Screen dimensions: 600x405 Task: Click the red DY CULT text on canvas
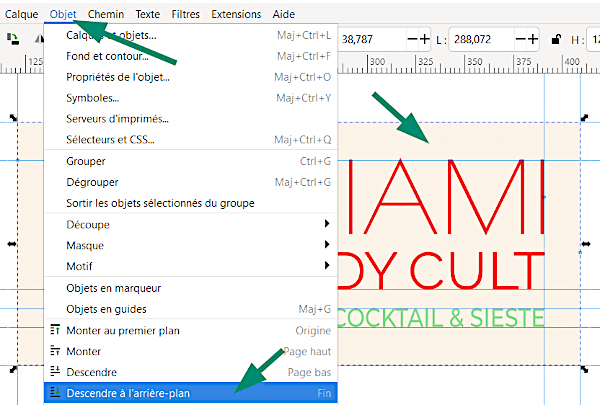point(441,271)
